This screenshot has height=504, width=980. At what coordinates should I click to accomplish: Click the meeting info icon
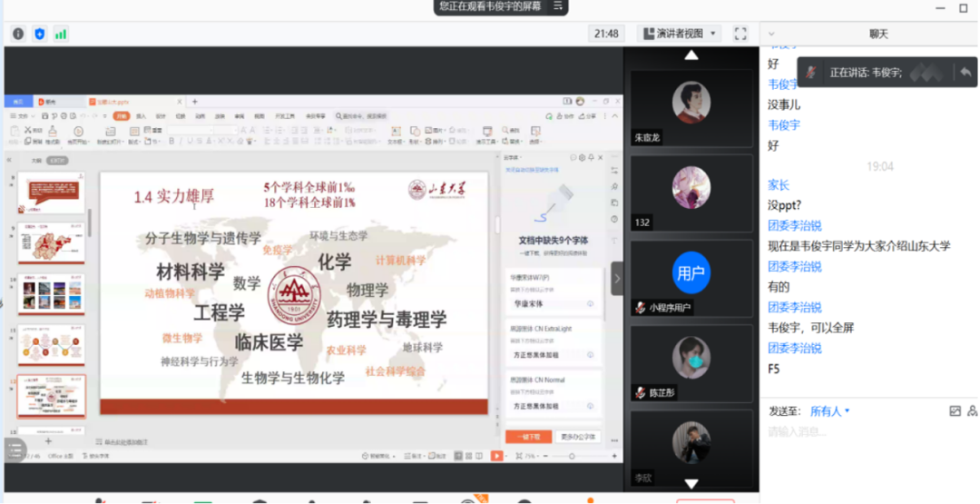[18, 34]
